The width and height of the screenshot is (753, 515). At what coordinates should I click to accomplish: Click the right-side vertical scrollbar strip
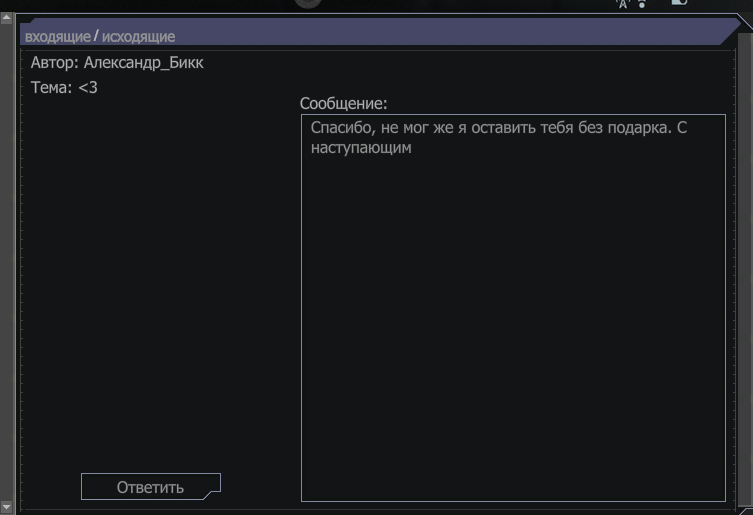745,269
